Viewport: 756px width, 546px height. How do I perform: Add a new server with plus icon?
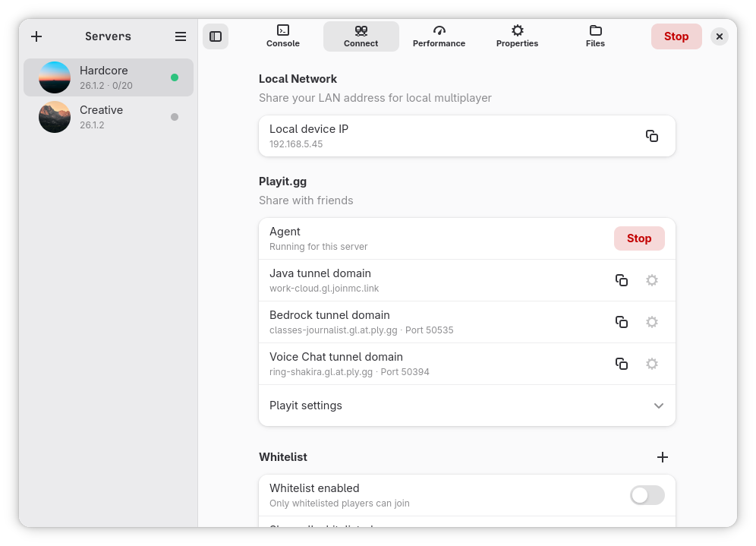(x=36, y=36)
